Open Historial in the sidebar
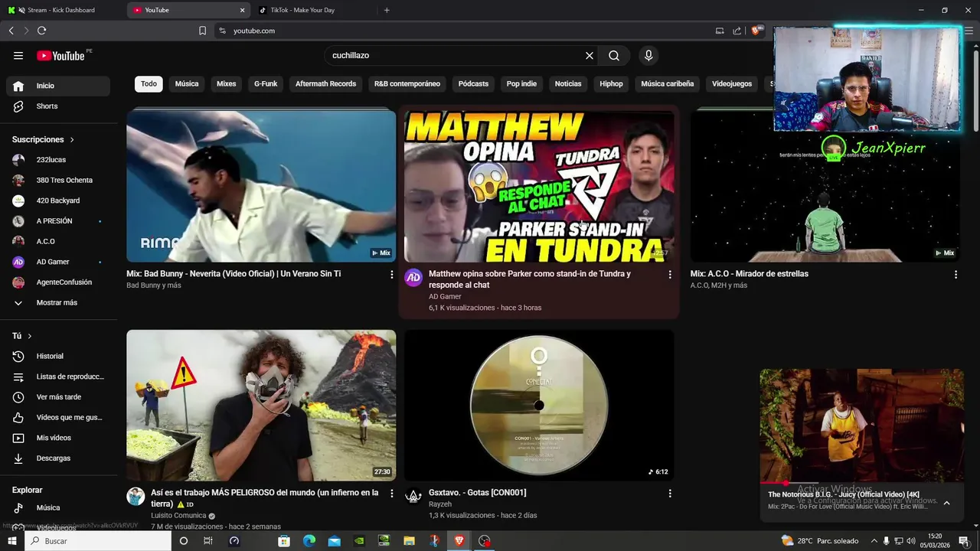Screen dimensions: 980x551 (58, 356)
